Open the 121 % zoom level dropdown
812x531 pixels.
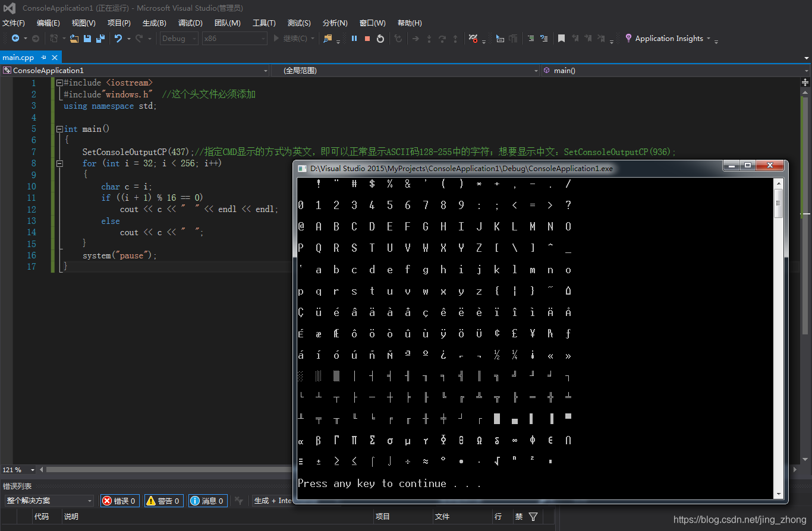[x=20, y=470]
